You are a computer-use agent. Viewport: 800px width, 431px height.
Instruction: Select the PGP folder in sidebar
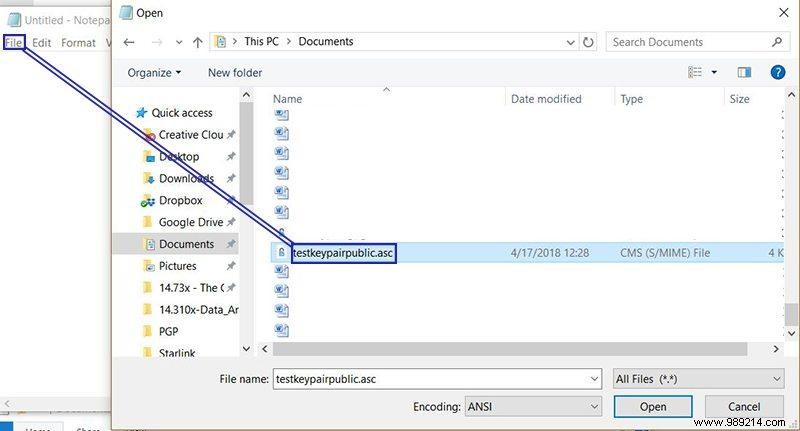(x=168, y=332)
